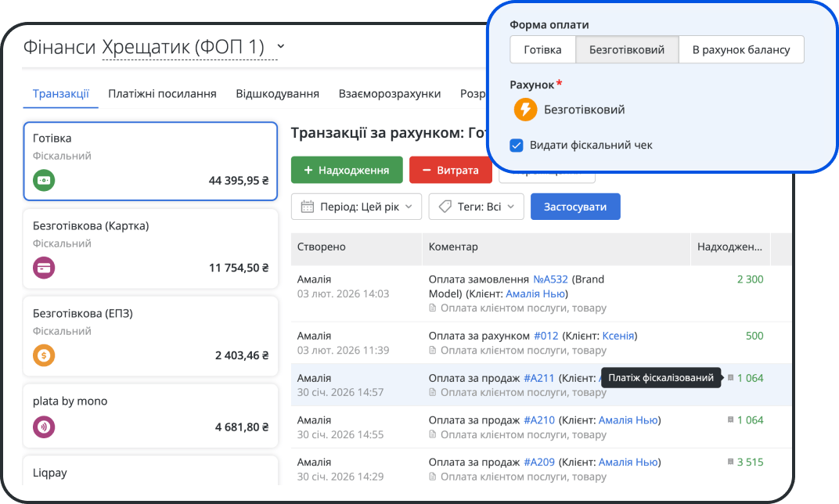The image size is (839, 504).
Task: Open client link Амалія Нью in #A210 row
Action: point(628,420)
